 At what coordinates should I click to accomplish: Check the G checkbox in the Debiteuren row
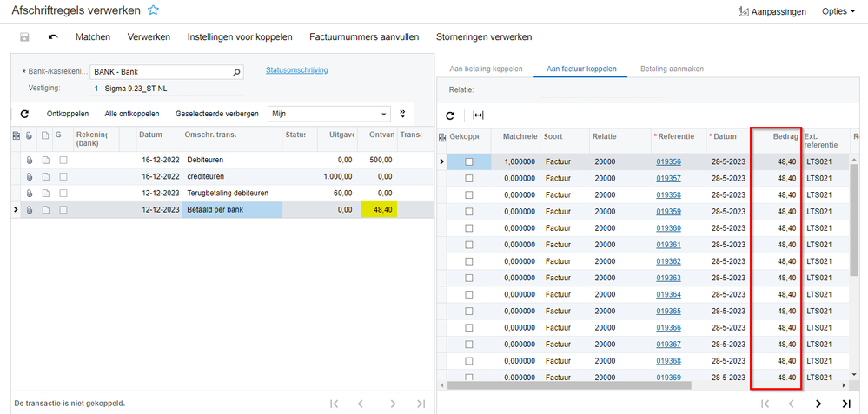[63, 161]
